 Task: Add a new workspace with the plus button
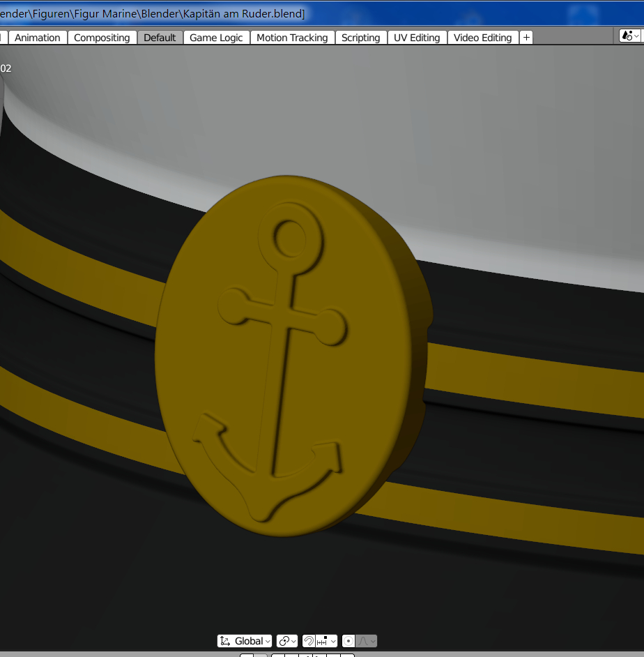[x=526, y=38]
